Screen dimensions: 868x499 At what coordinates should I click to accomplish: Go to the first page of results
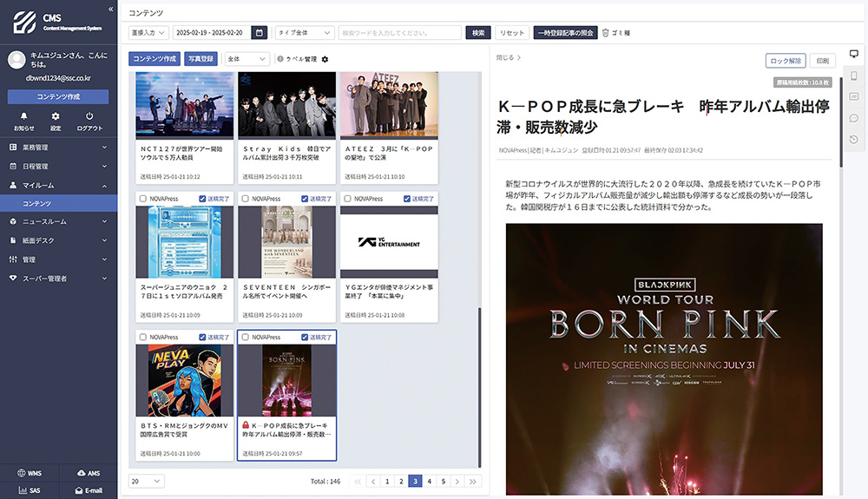pyautogui.click(x=358, y=482)
